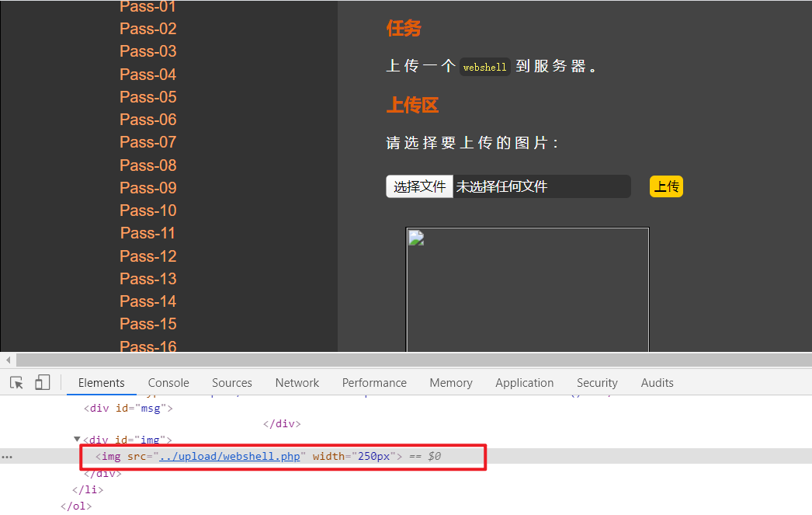Select the </div> closing tag after msg
Image resolution: width=812 pixels, height=515 pixels.
tap(282, 424)
